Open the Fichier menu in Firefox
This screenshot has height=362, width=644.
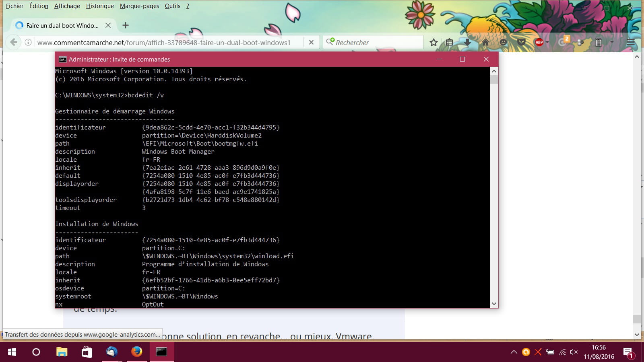point(14,6)
